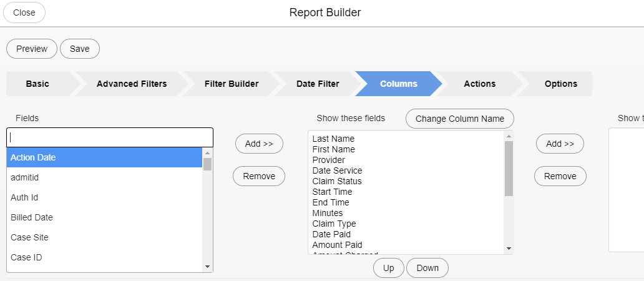Click the Fields search input box
This screenshot has width=644, height=281.
[x=110, y=137]
